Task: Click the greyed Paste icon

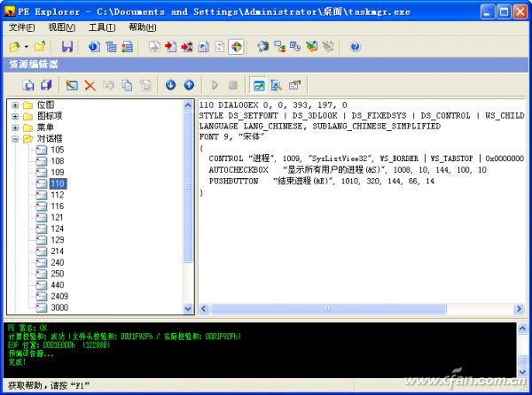Action: pos(145,85)
